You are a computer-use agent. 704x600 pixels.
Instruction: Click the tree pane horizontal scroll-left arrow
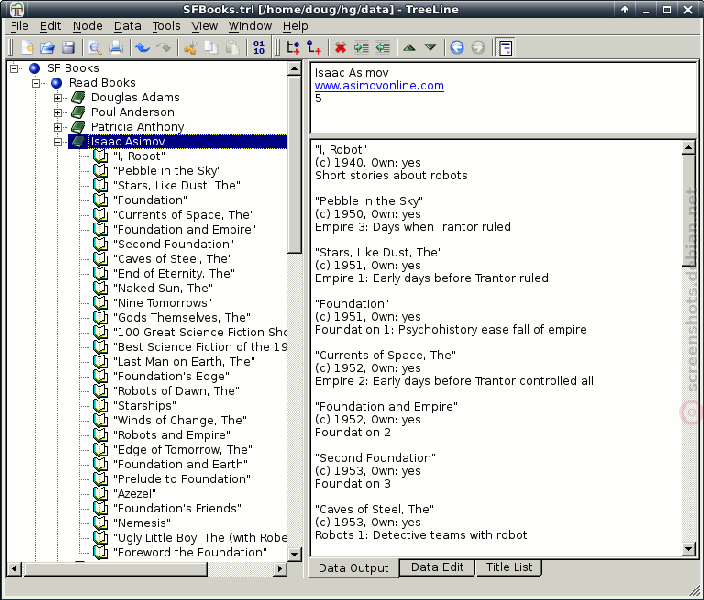[14, 569]
